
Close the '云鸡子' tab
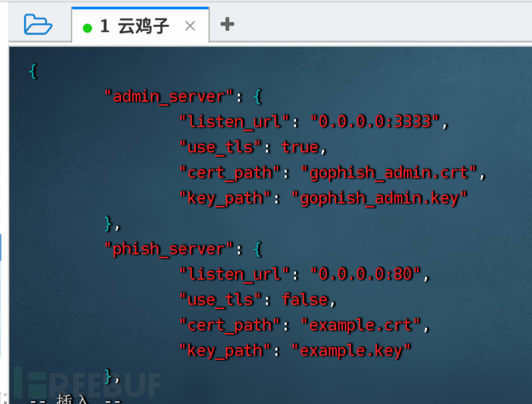pos(190,25)
